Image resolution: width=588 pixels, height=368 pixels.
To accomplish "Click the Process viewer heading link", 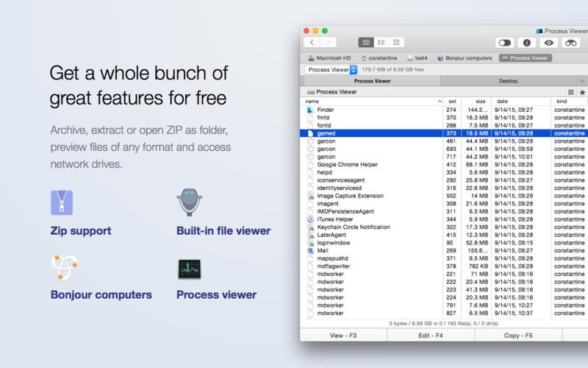I will [x=216, y=295].
